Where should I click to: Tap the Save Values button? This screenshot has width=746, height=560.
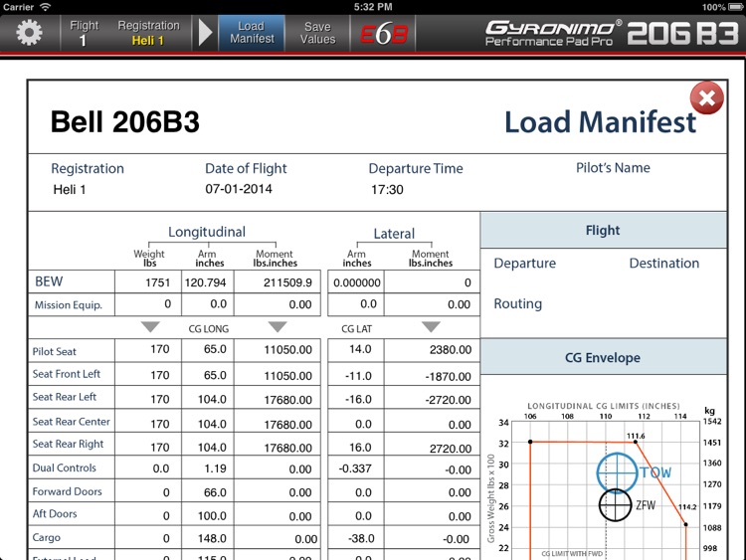[317, 33]
